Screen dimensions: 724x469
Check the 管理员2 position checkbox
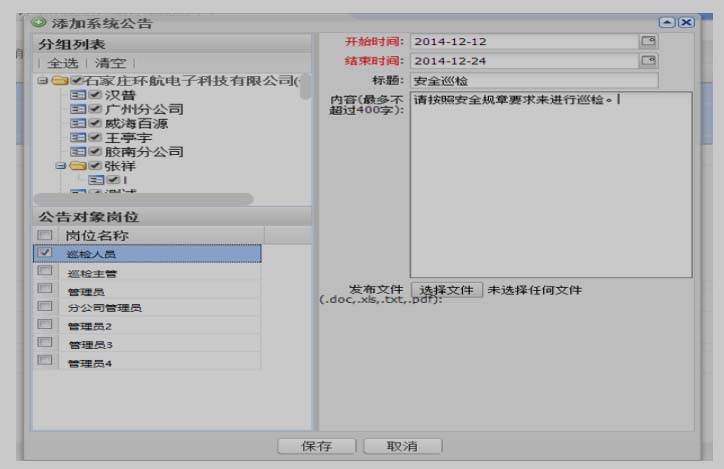coord(45,325)
